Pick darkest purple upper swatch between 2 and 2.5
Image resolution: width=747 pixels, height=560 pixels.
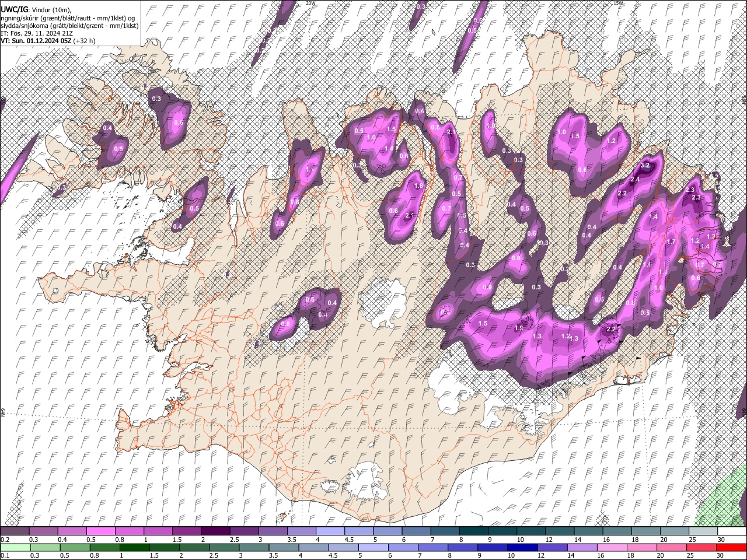(215, 531)
